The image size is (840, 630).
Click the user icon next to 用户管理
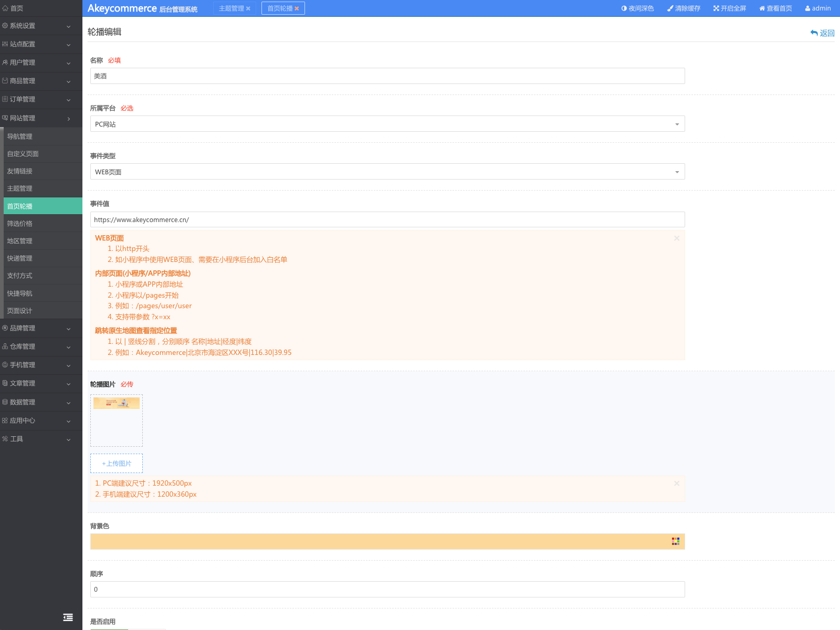[5, 62]
